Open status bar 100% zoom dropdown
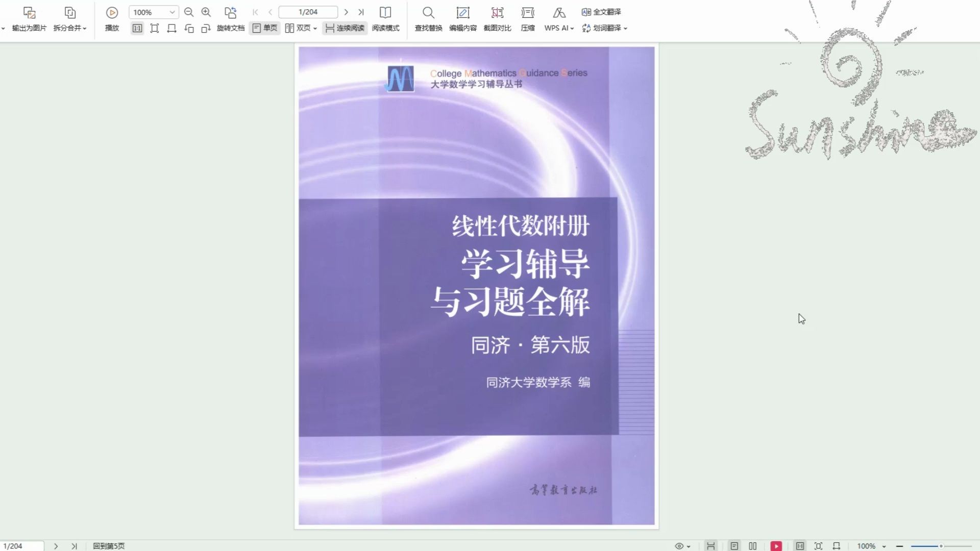 (x=872, y=546)
